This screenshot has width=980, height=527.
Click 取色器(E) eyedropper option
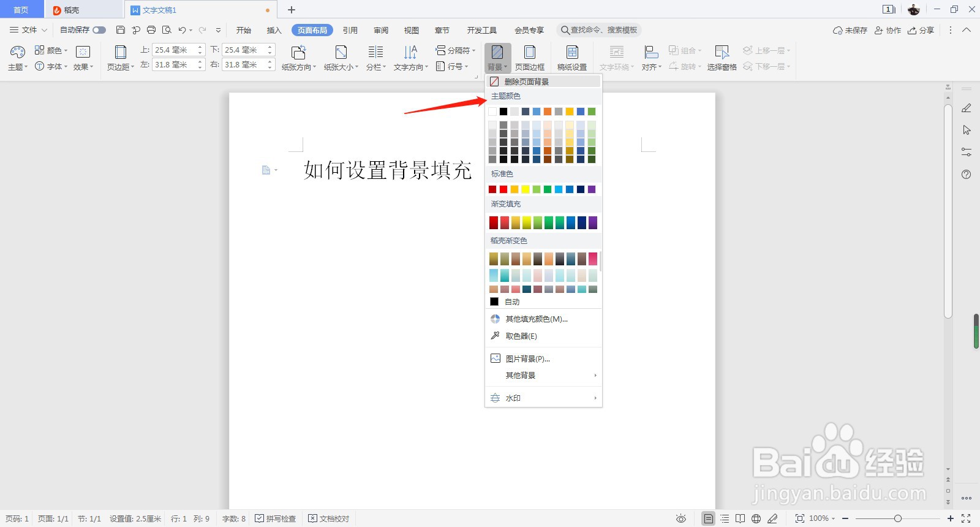[543, 336]
